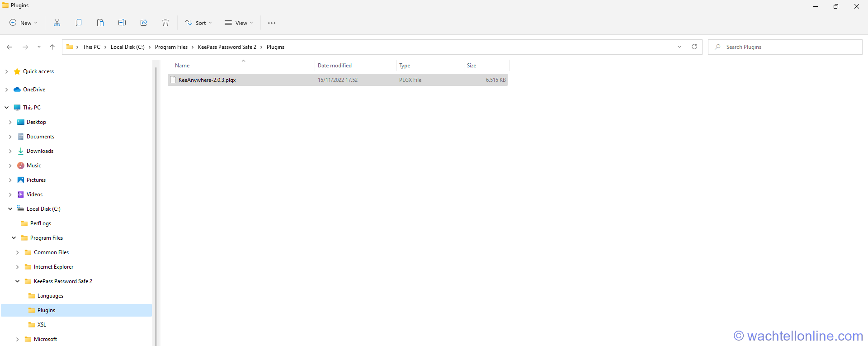Go forward with the right arrow

click(x=25, y=47)
